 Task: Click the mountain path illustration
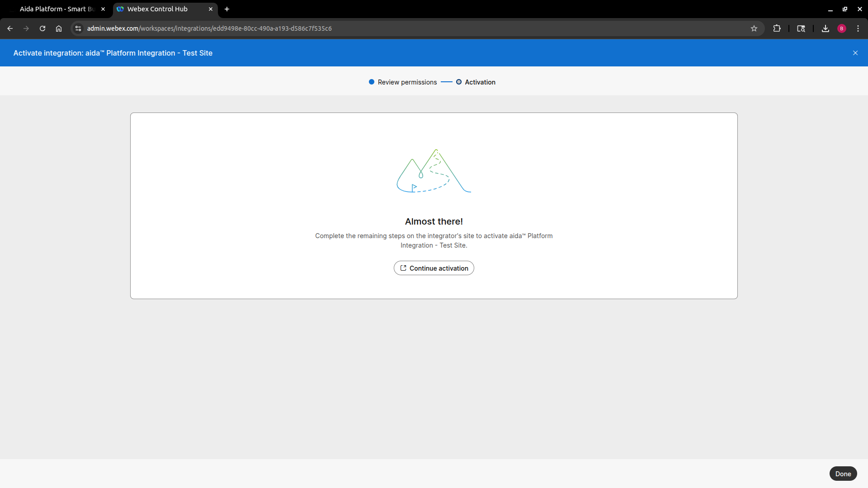tap(434, 171)
